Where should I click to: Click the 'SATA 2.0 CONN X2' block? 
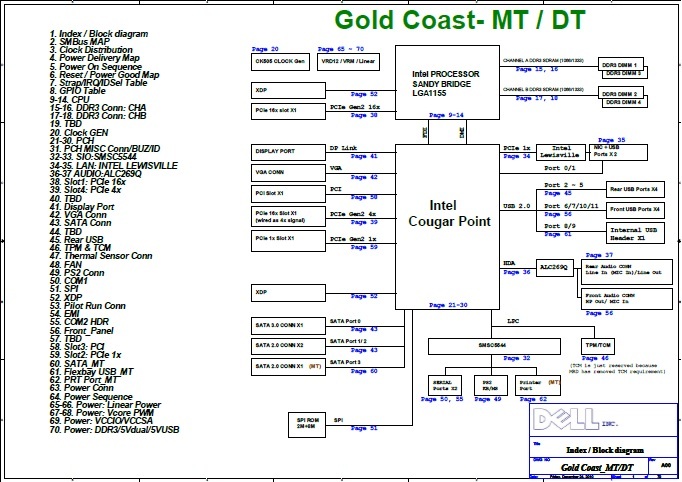[288, 346]
